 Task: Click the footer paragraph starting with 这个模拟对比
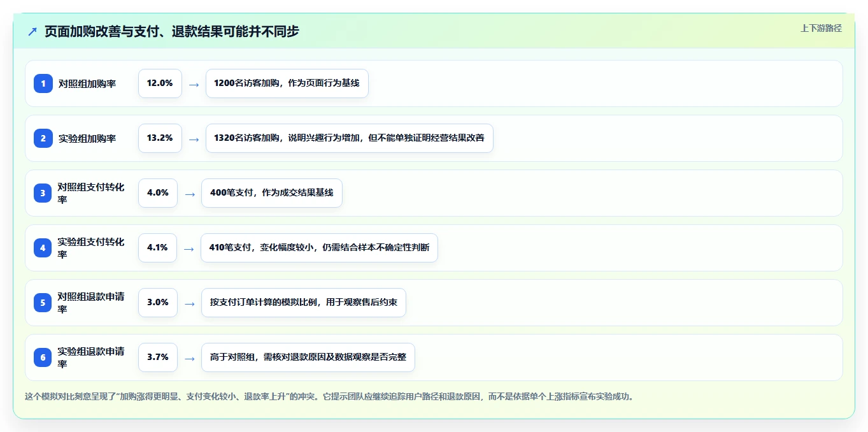coord(329,396)
